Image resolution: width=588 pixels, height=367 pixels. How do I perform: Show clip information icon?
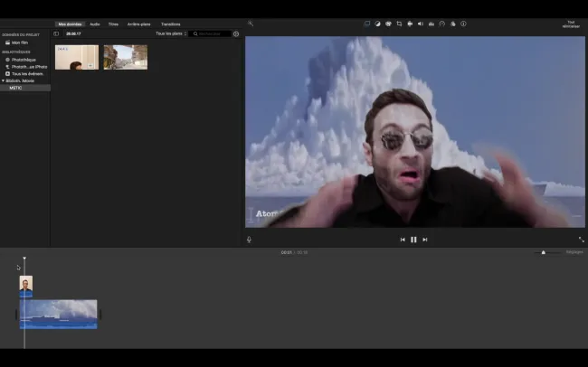tap(463, 24)
